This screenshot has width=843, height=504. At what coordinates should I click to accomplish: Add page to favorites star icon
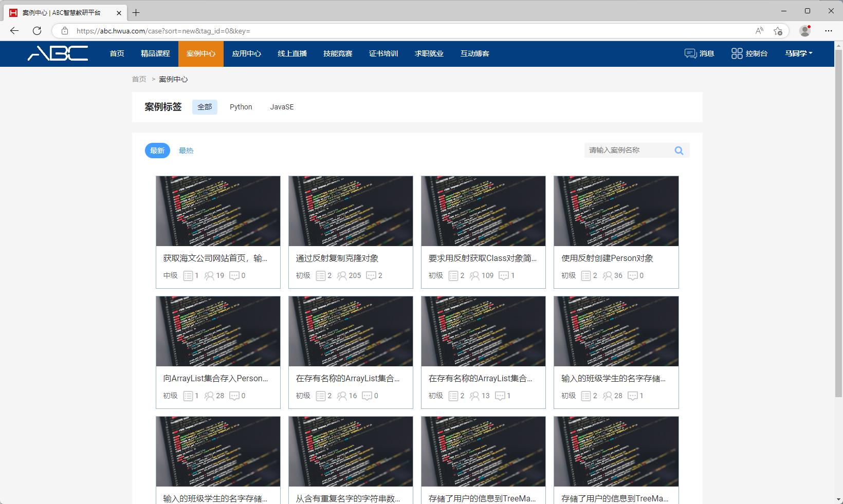[778, 31]
